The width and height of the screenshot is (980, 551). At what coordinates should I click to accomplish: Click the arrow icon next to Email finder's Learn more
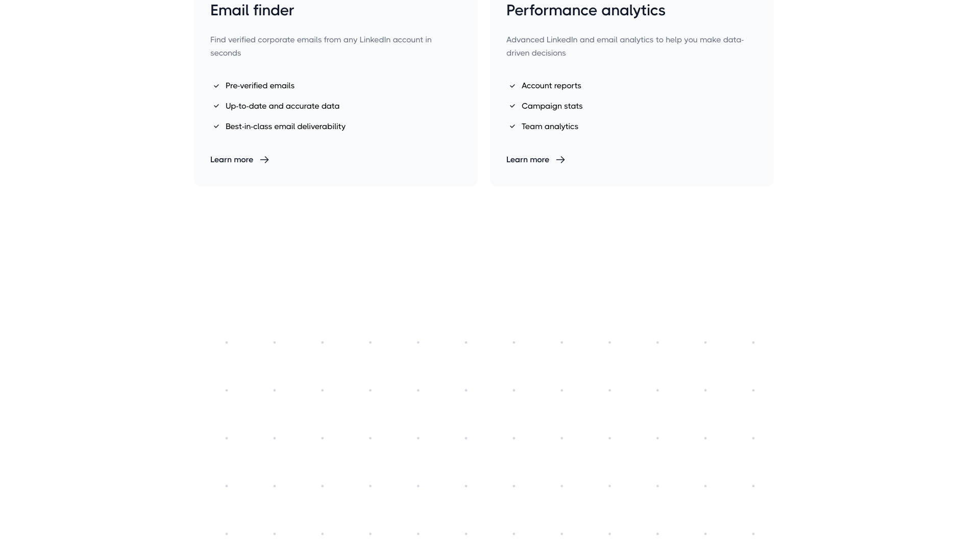coord(264,160)
